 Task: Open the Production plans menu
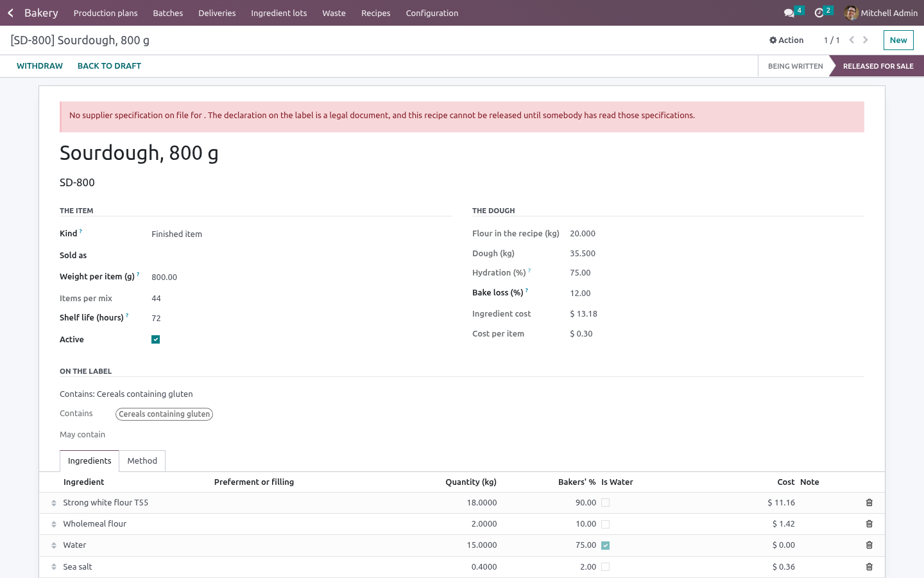(106, 13)
